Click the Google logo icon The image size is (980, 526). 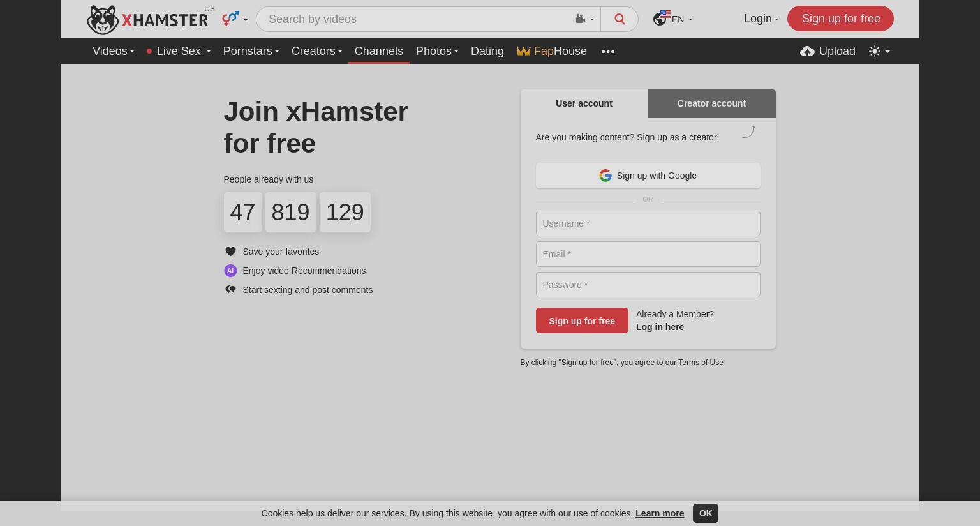tap(605, 176)
